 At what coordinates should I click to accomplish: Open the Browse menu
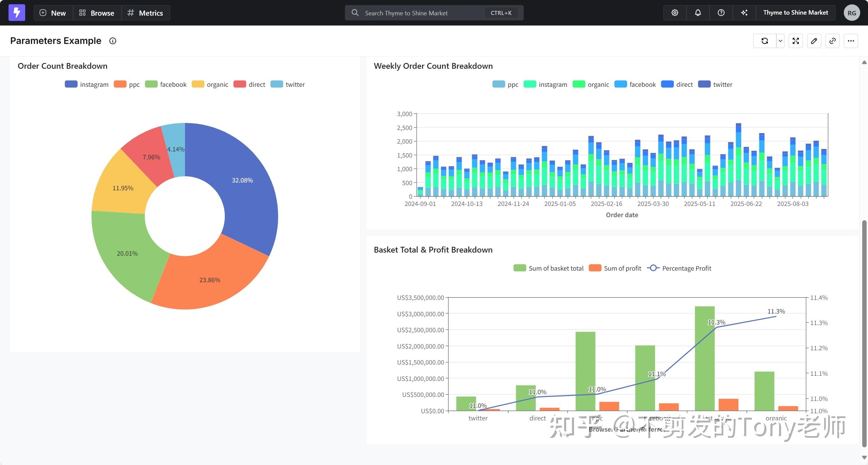97,13
